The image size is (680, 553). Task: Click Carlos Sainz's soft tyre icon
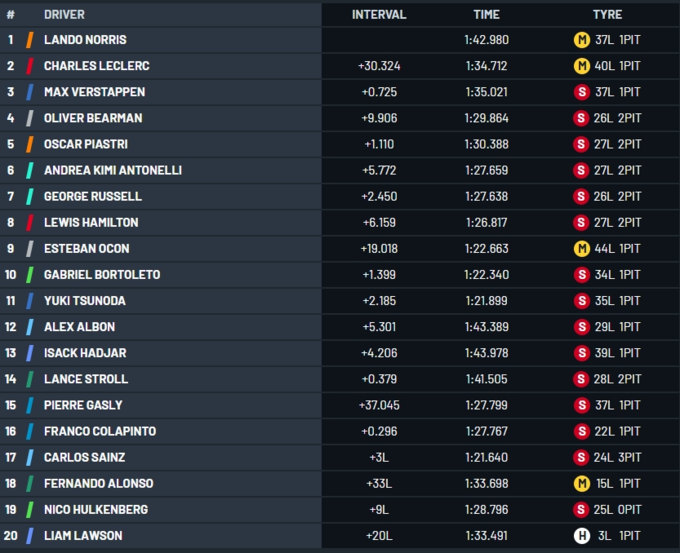click(x=581, y=457)
